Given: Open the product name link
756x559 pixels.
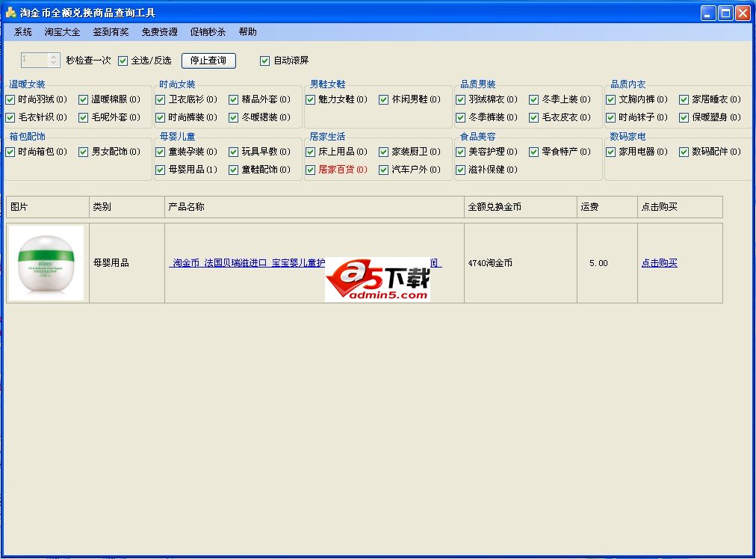Looking at the screenshot, I should [x=247, y=263].
